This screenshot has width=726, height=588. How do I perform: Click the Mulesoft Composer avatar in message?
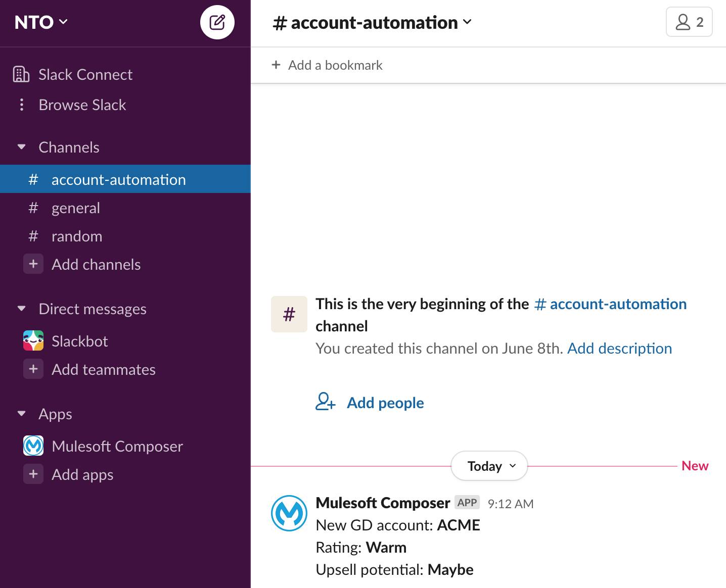(289, 513)
